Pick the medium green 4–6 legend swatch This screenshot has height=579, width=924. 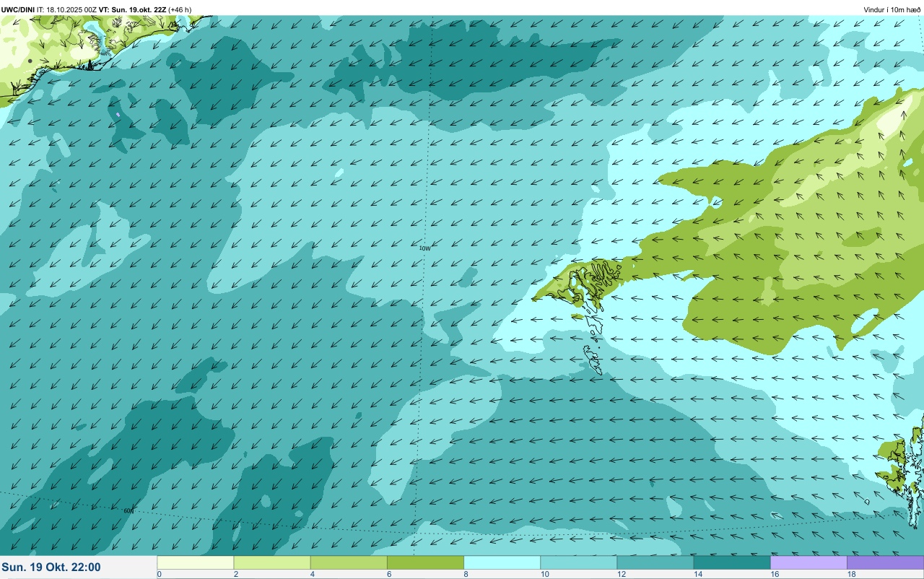point(349,562)
